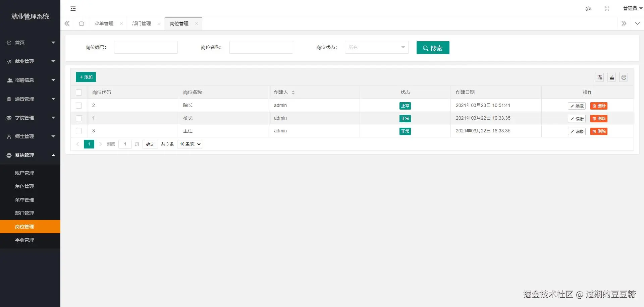Open 岗位管理 in the sidebar

pyautogui.click(x=30, y=227)
